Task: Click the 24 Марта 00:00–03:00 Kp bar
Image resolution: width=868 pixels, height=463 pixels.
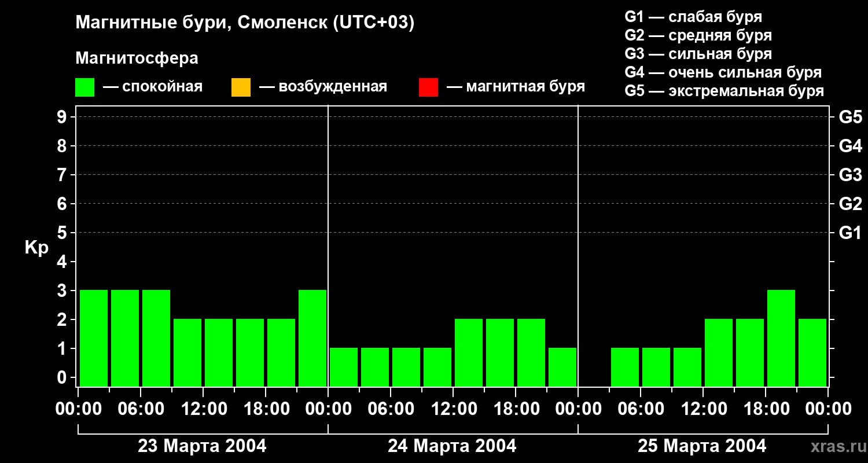Action: pos(344,367)
